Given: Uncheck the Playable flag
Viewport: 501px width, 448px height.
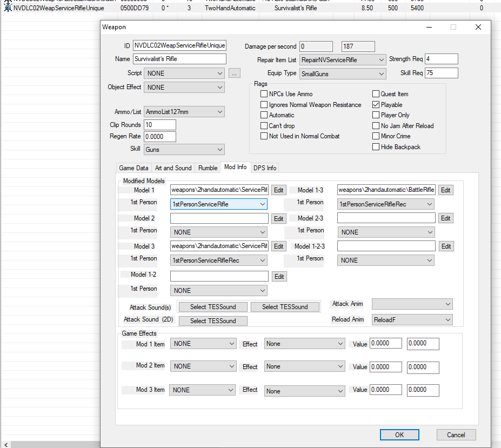Looking at the screenshot, I should (x=376, y=105).
